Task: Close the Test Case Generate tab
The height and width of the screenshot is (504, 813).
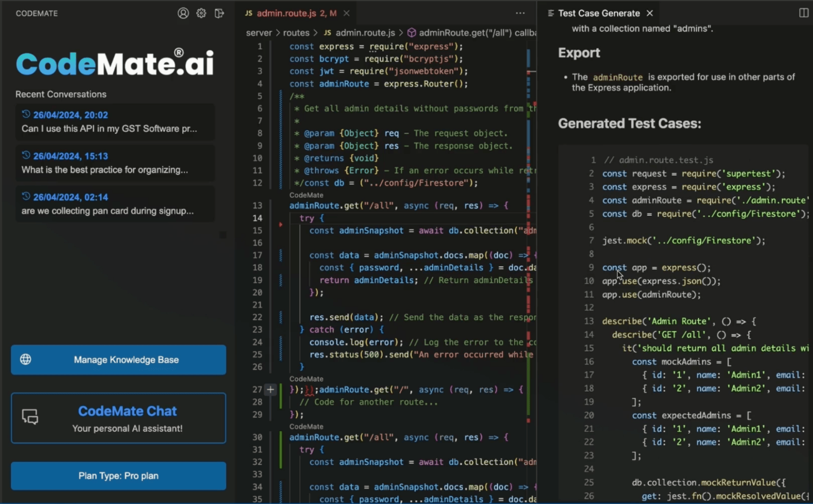Action: (x=650, y=13)
